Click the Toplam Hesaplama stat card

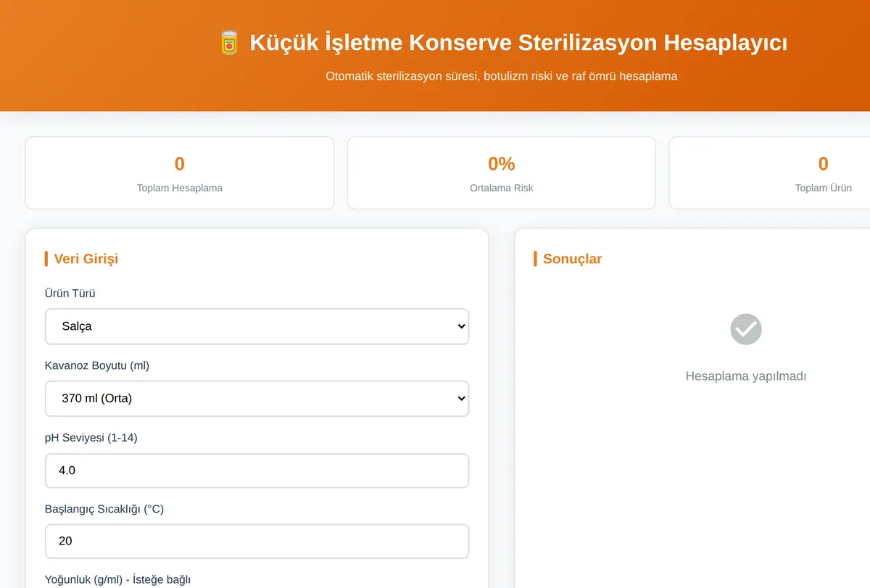pos(180,173)
